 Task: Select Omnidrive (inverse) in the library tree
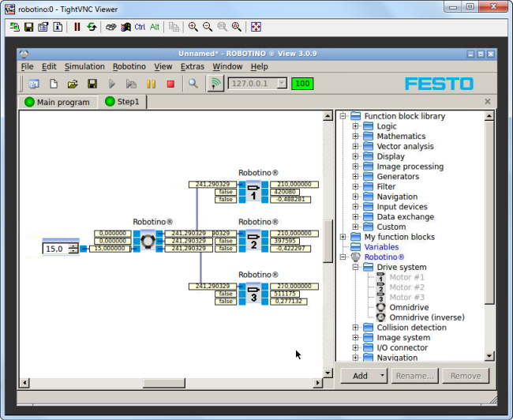pyautogui.click(x=427, y=317)
